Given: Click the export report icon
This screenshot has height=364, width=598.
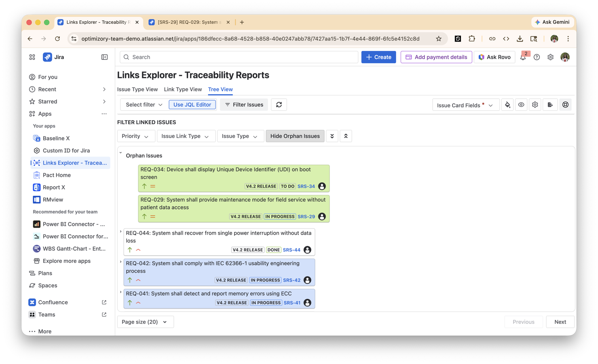Looking at the screenshot, I should click(x=550, y=104).
